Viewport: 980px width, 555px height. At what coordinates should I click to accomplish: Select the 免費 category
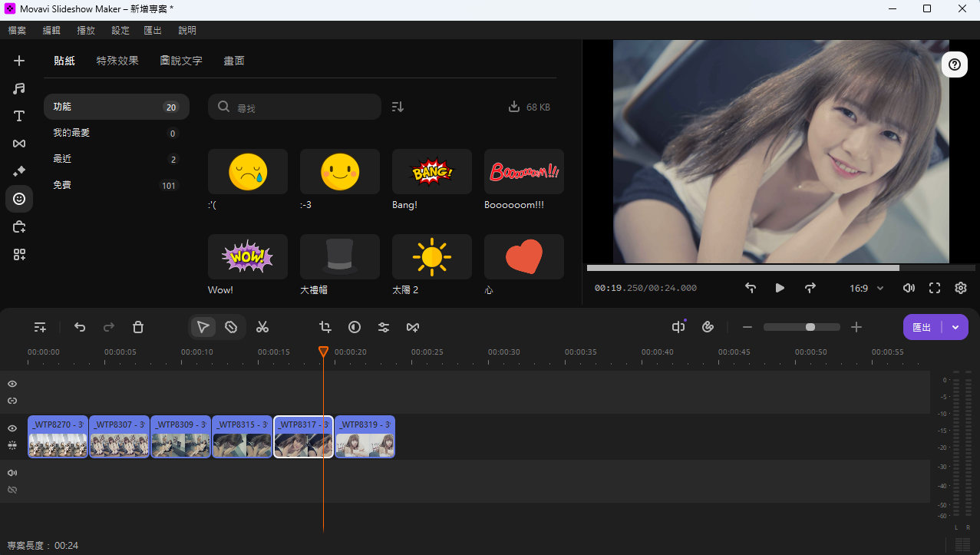(x=117, y=185)
